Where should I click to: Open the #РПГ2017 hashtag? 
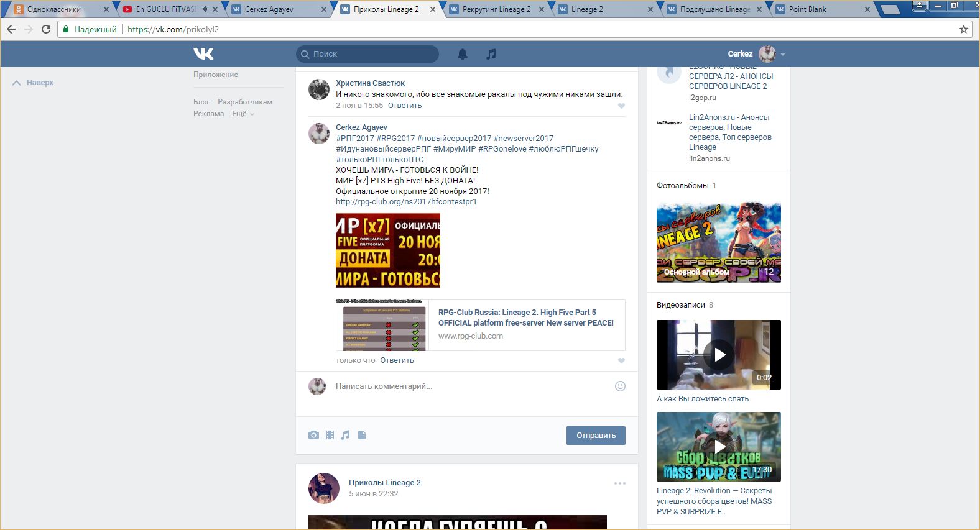(355, 139)
